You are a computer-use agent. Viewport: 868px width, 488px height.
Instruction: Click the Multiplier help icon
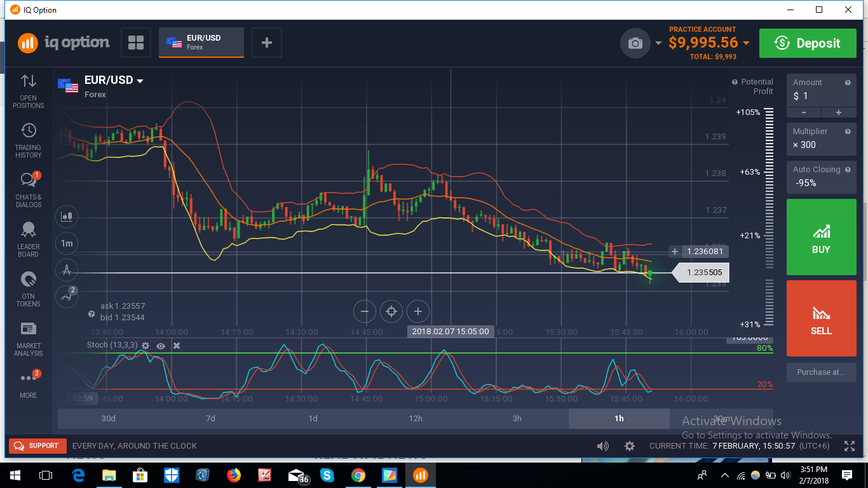click(x=848, y=132)
